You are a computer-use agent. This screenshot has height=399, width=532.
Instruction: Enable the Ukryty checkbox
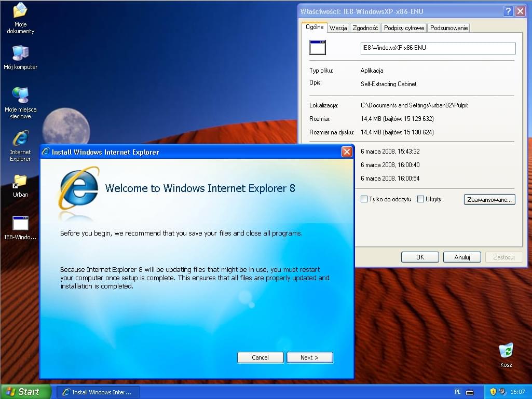420,199
